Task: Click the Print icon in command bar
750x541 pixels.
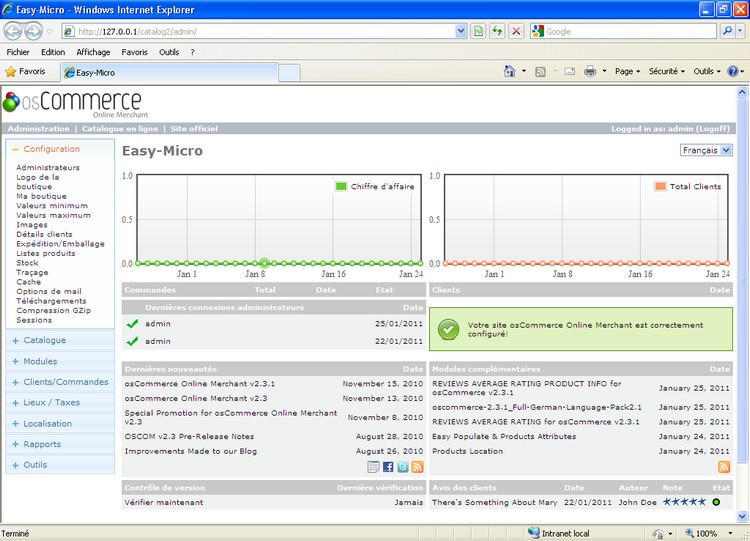Action: [590, 71]
